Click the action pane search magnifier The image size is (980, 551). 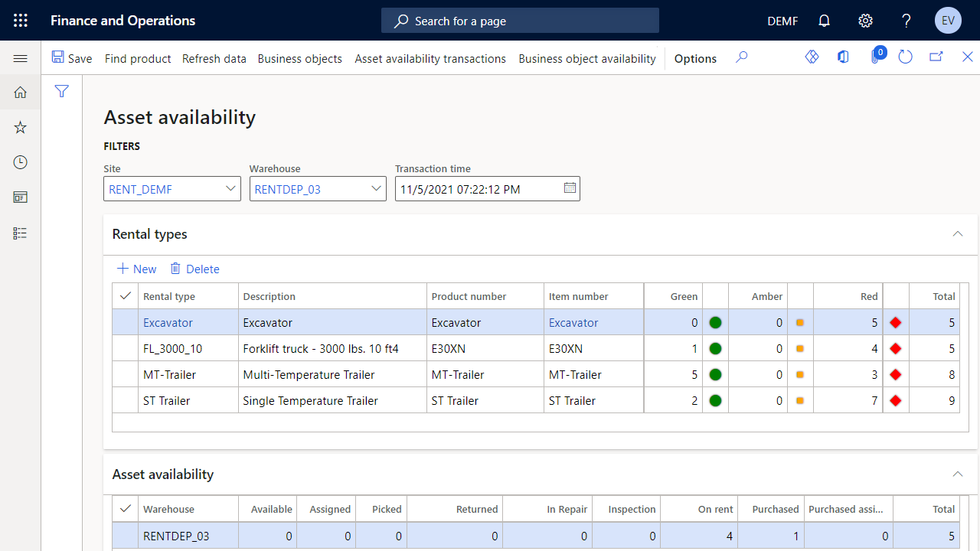pos(741,57)
